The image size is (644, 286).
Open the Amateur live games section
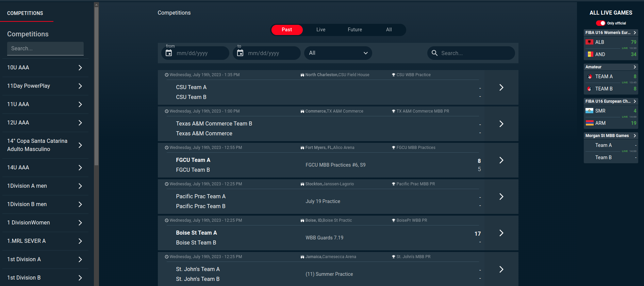611,67
